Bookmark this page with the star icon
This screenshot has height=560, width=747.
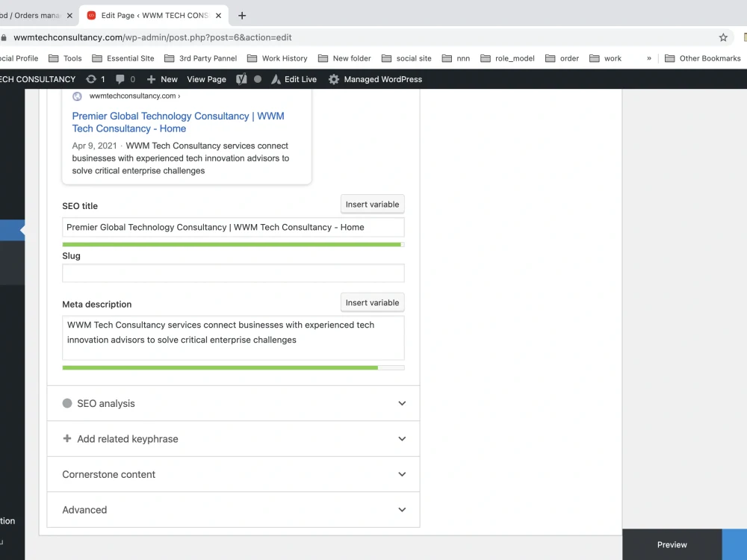[x=722, y=37]
